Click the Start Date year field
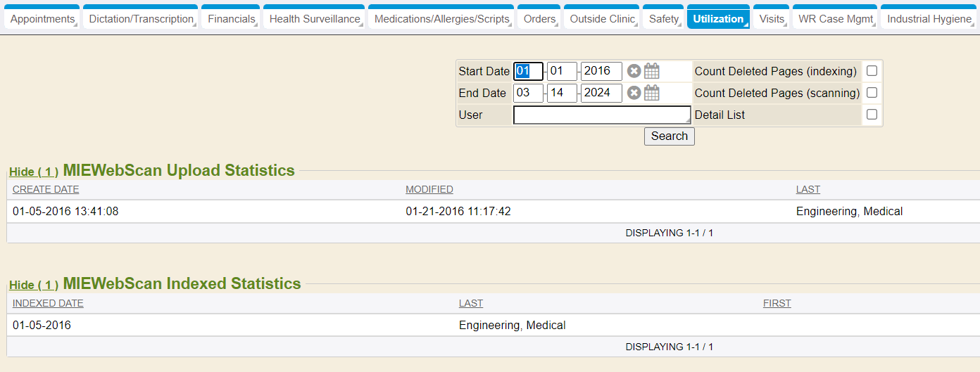The height and width of the screenshot is (372, 980). coord(601,71)
